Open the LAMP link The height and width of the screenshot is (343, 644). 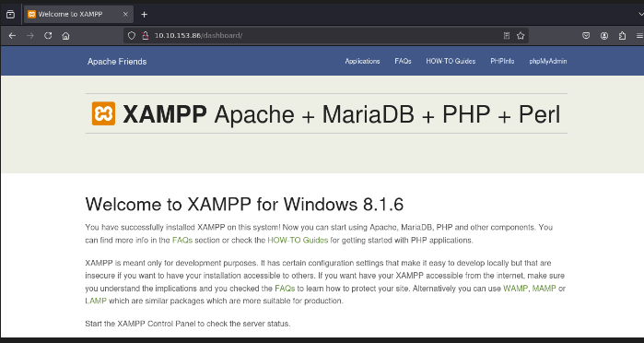coord(96,302)
